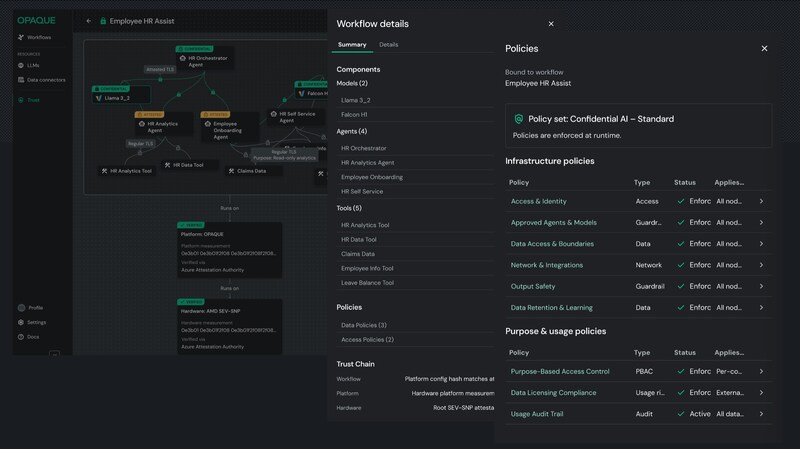Open the Workflows sidebar icon
This screenshot has width=800, height=449.
[x=21, y=37]
